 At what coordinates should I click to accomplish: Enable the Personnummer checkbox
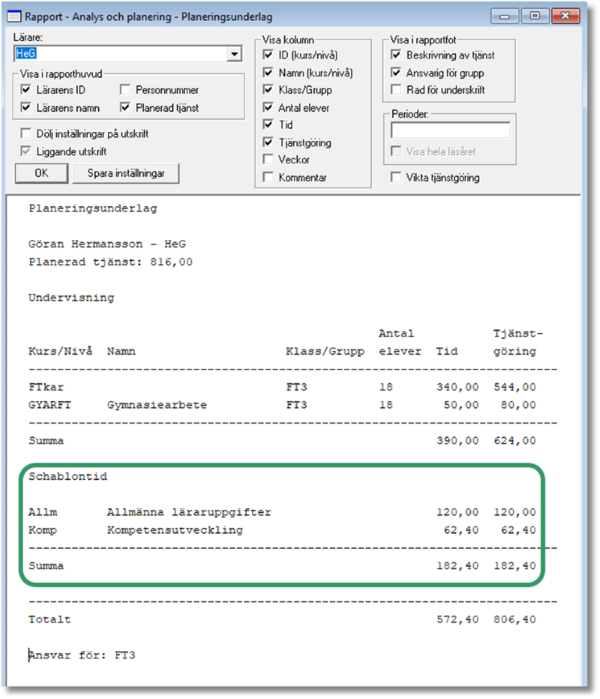125,90
